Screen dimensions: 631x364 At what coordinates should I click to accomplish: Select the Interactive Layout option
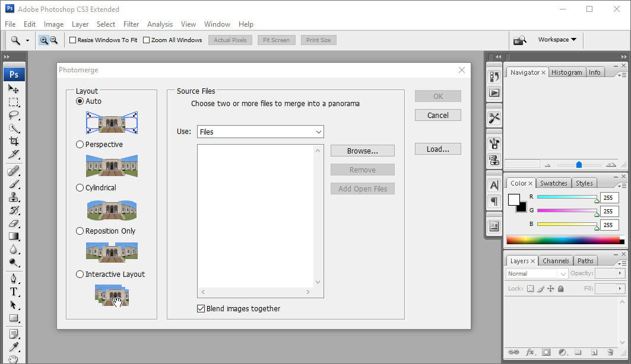(80, 274)
